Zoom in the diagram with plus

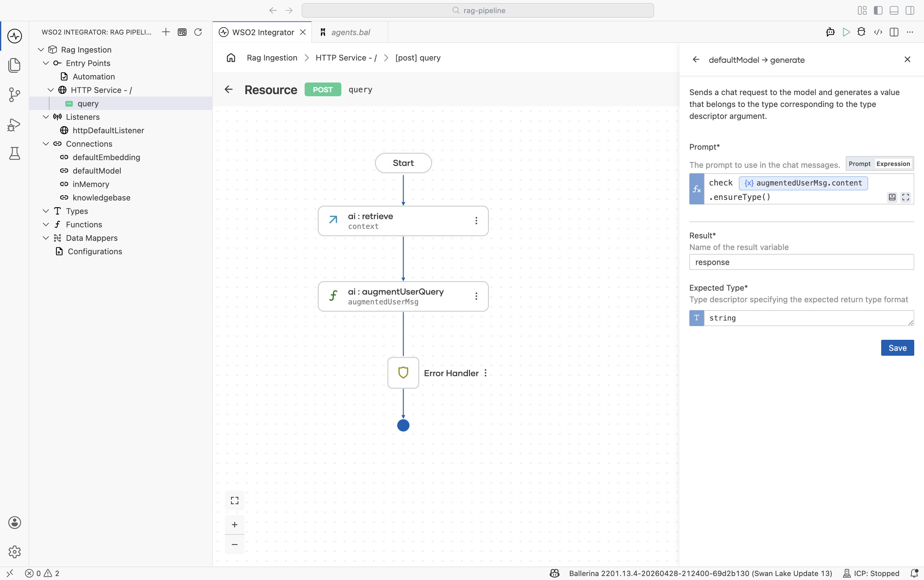pyautogui.click(x=235, y=524)
